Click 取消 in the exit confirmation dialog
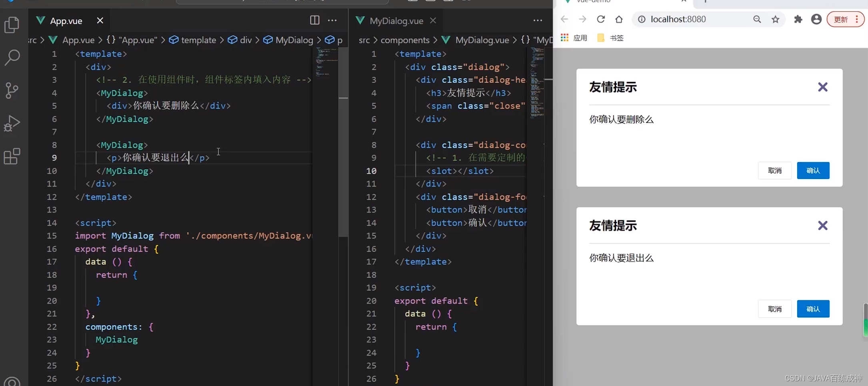 (775, 309)
